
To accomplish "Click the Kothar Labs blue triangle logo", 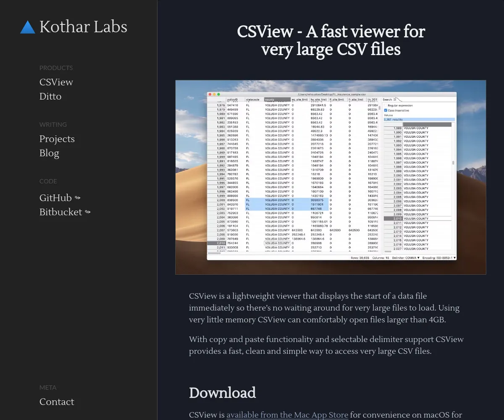I will point(28,27).
